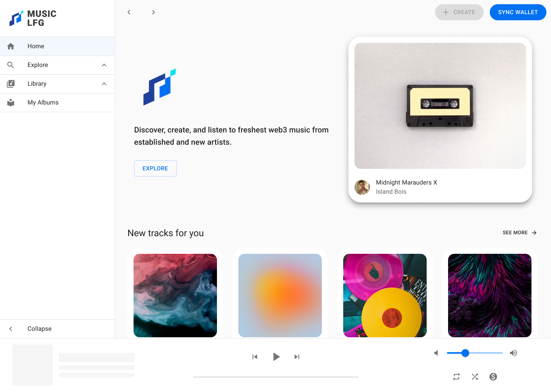Go forward with the right arrow
Screen dimensions: 551x392
[153, 12]
